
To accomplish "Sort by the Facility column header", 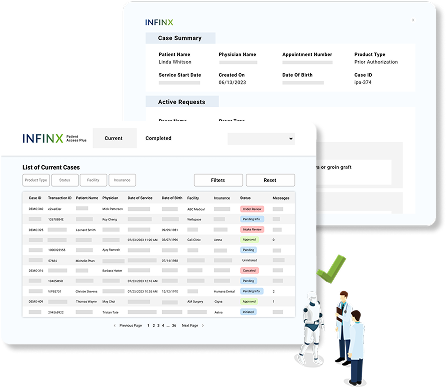I will (193, 198).
